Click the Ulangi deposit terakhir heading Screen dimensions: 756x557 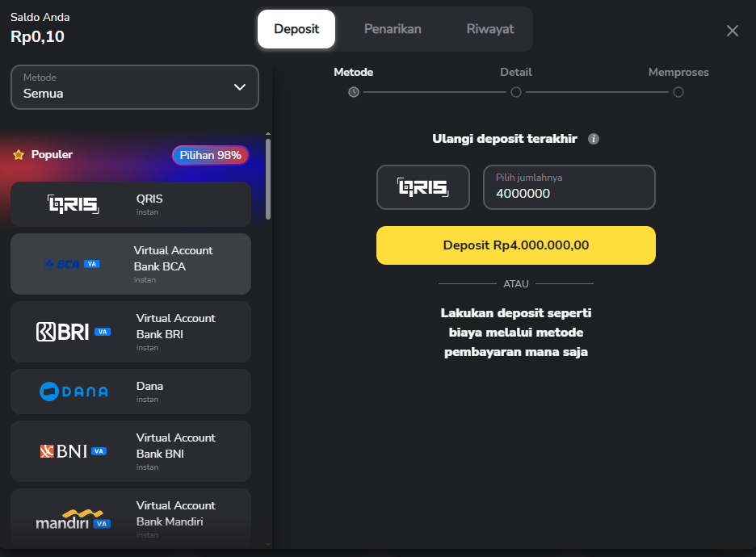(x=504, y=139)
